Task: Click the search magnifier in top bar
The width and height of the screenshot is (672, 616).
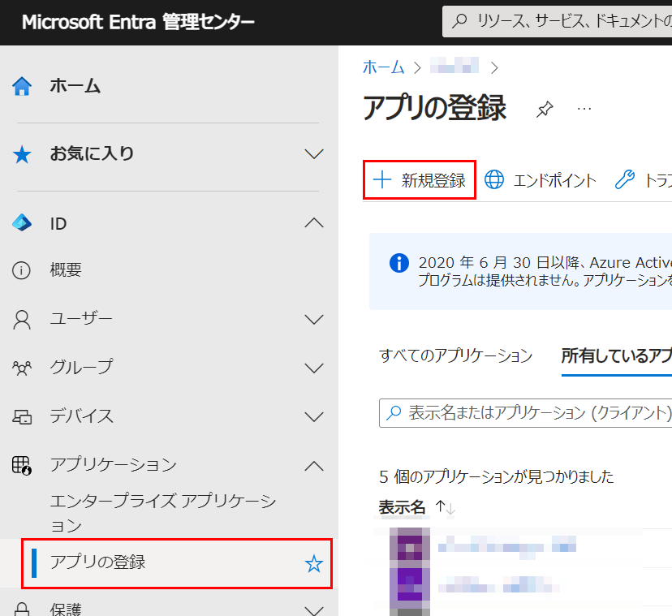Action: click(x=459, y=20)
